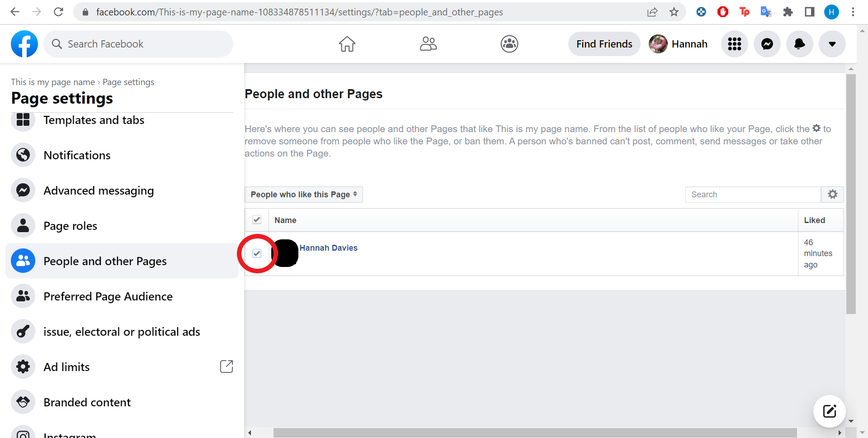Share this page using the address bar icon
Screen dimensions: 868x438
[x=652, y=12]
